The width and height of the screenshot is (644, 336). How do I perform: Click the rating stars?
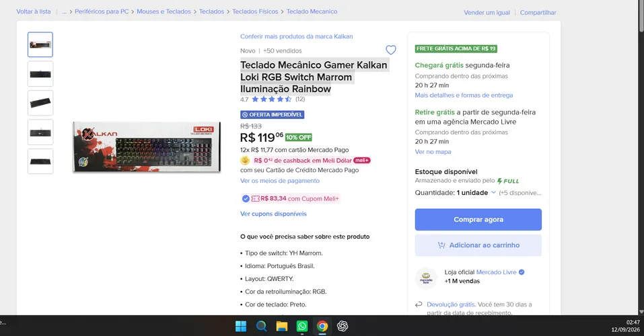click(271, 99)
